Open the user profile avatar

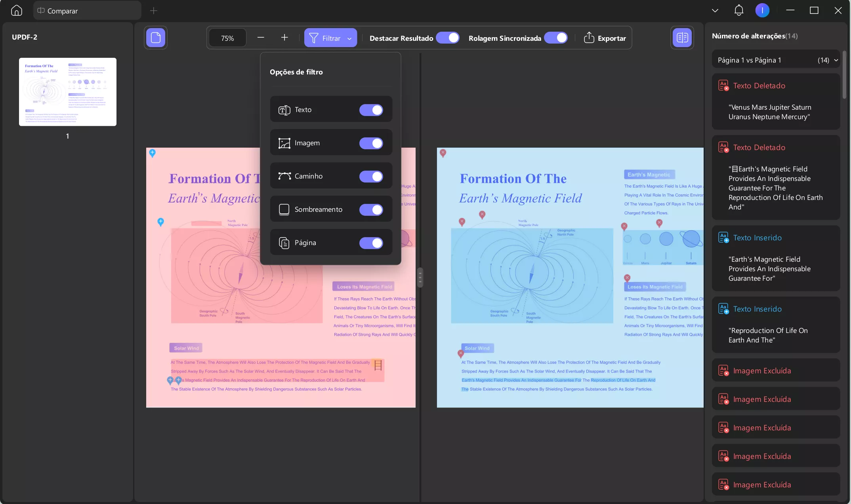[x=762, y=11]
